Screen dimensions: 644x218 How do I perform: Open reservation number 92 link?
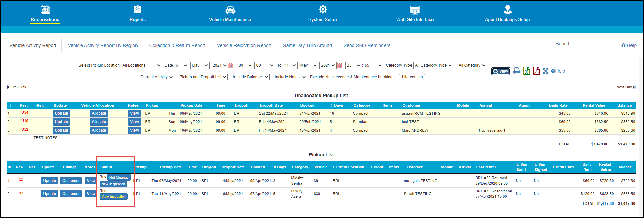click(x=21, y=193)
